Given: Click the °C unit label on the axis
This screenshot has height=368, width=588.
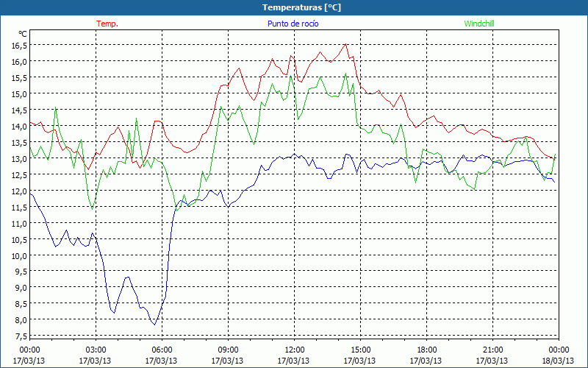Looking at the screenshot, I should coord(23,34).
